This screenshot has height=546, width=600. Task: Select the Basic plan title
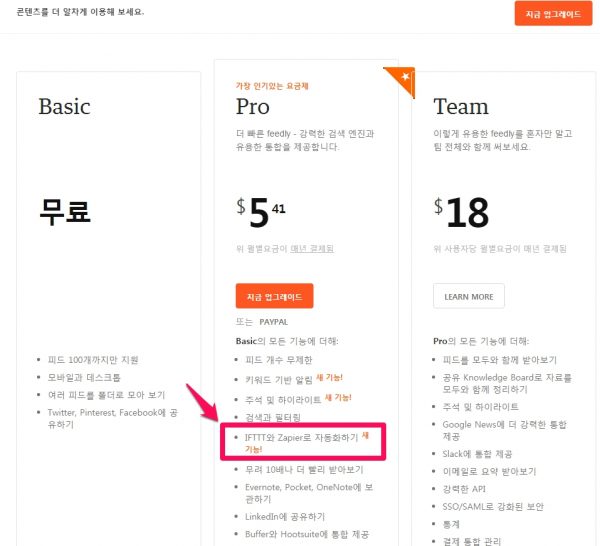65,107
